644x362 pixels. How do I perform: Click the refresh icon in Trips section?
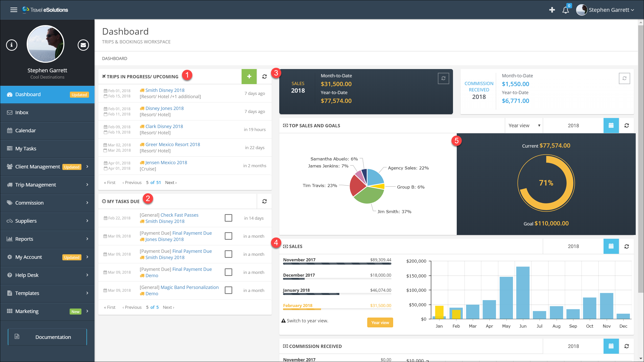pyautogui.click(x=264, y=77)
